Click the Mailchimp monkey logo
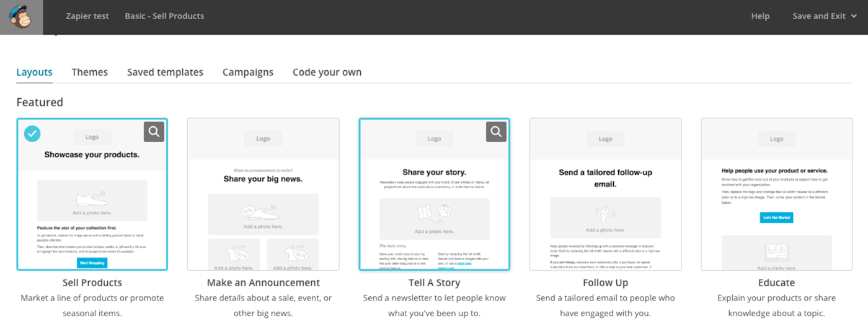This screenshot has height=326, width=868. [21, 17]
